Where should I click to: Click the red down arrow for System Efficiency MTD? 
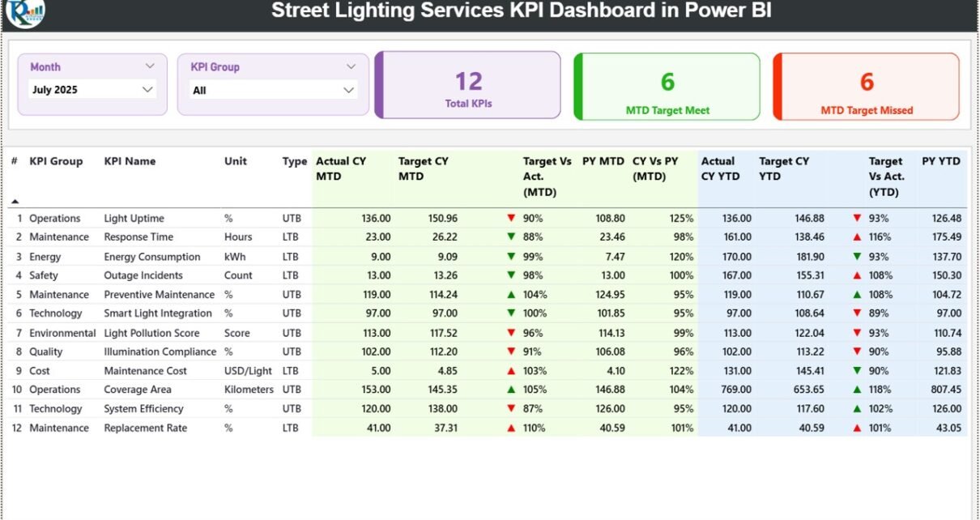point(511,409)
